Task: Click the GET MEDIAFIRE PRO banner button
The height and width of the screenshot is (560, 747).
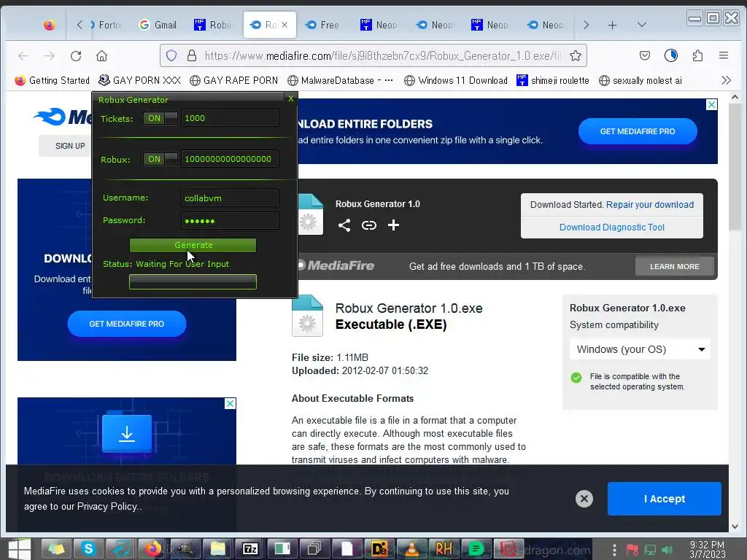Action: tap(638, 131)
